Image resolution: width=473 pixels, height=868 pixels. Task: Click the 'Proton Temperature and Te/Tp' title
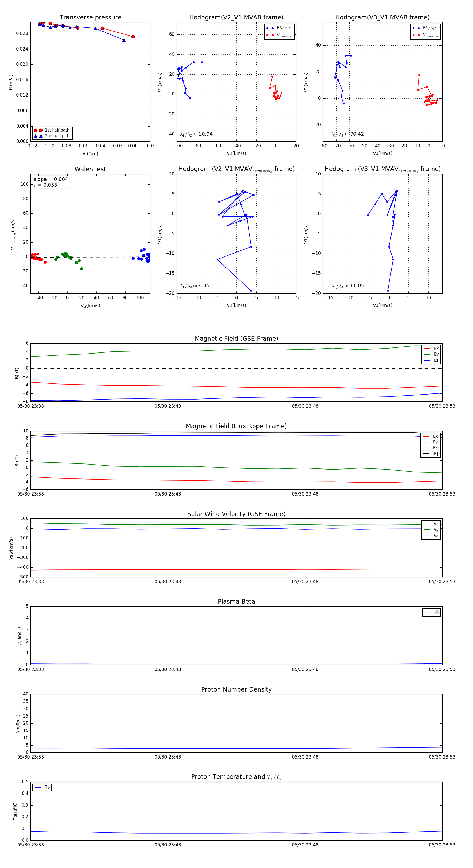(236, 777)
